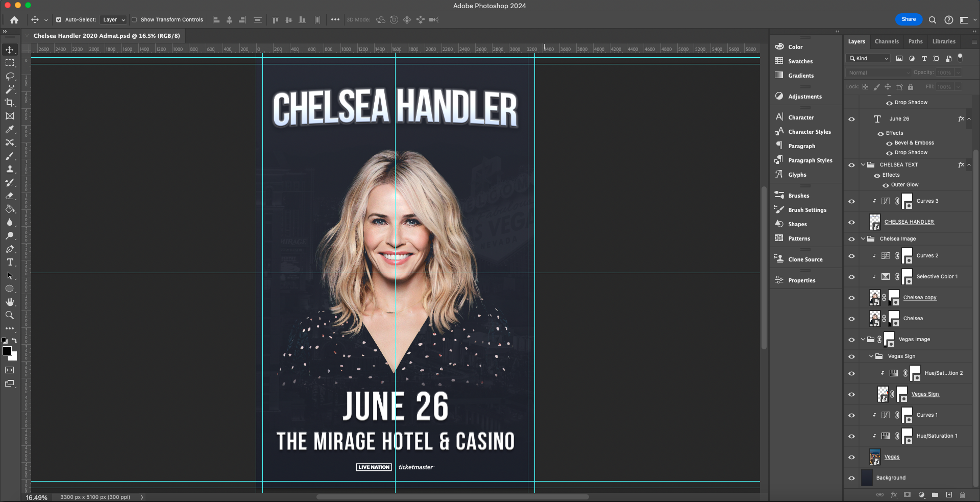Screen dimensions: 980x502
Task: Click the background color swatch
Action: pyautogui.click(x=14, y=357)
